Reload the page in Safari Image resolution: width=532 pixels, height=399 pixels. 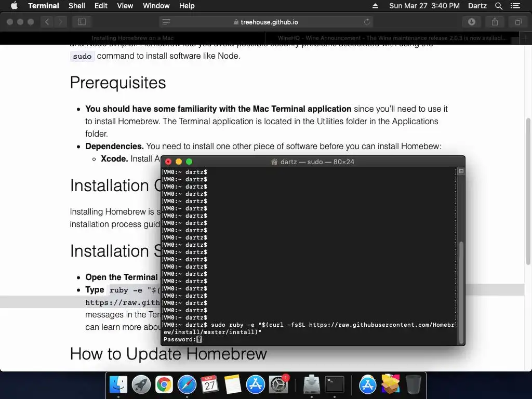pos(367,22)
